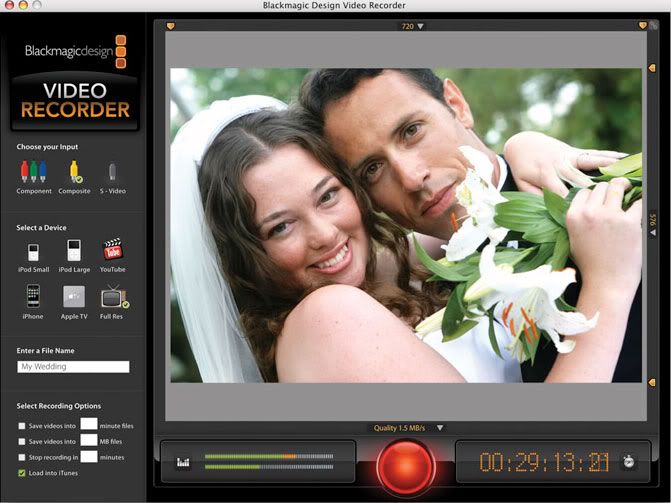Choose the S-Video input icon
This screenshot has width=671, height=503.
pos(112,171)
